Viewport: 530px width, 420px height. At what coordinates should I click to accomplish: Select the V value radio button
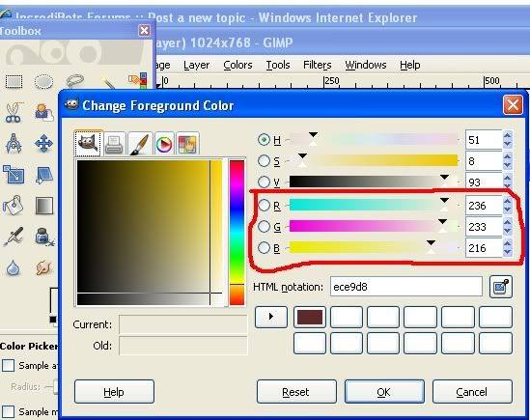click(x=264, y=182)
